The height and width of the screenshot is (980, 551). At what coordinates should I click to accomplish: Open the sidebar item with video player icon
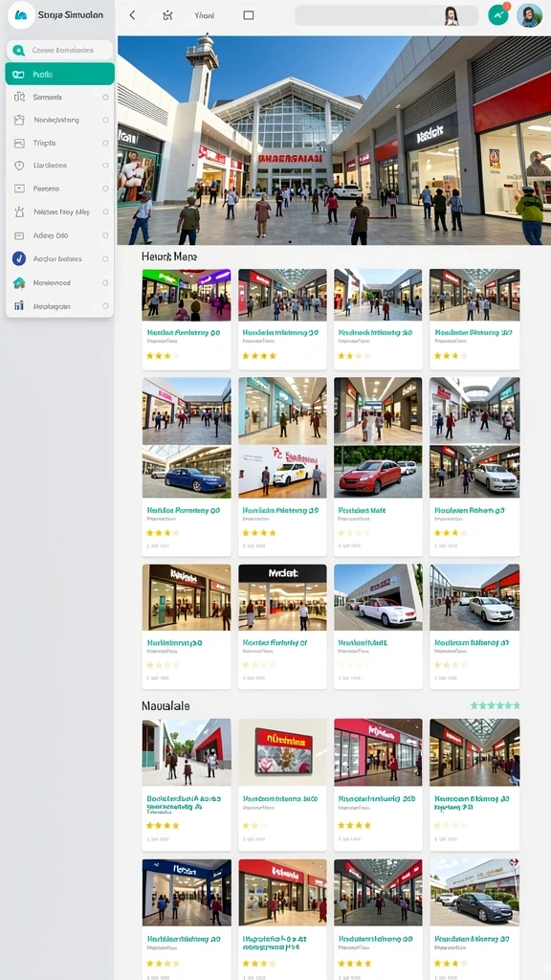(60, 189)
